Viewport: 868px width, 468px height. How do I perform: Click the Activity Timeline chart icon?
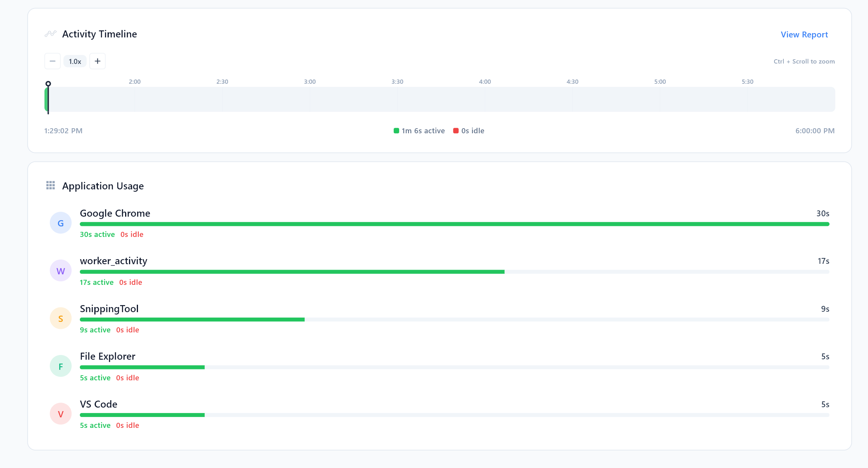(51, 34)
